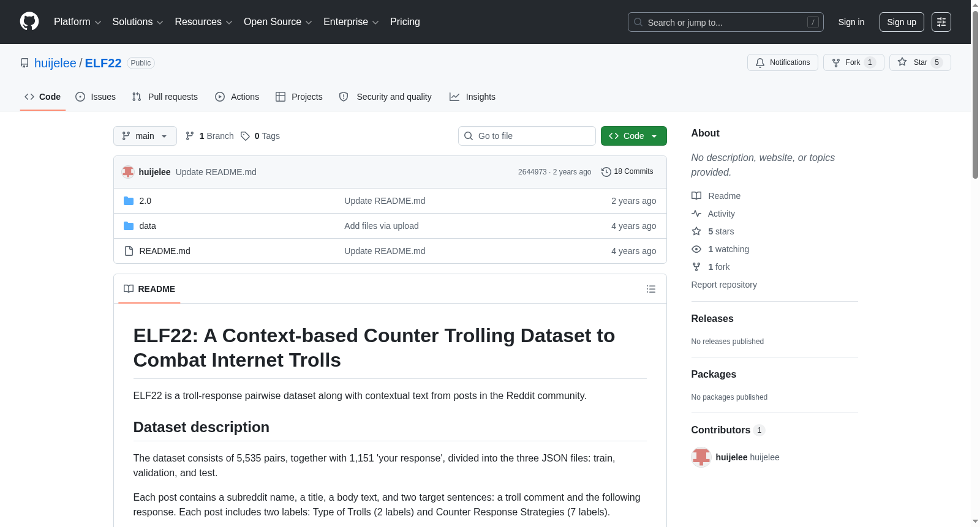
Task: Switch to the Code tab
Action: click(x=43, y=97)
